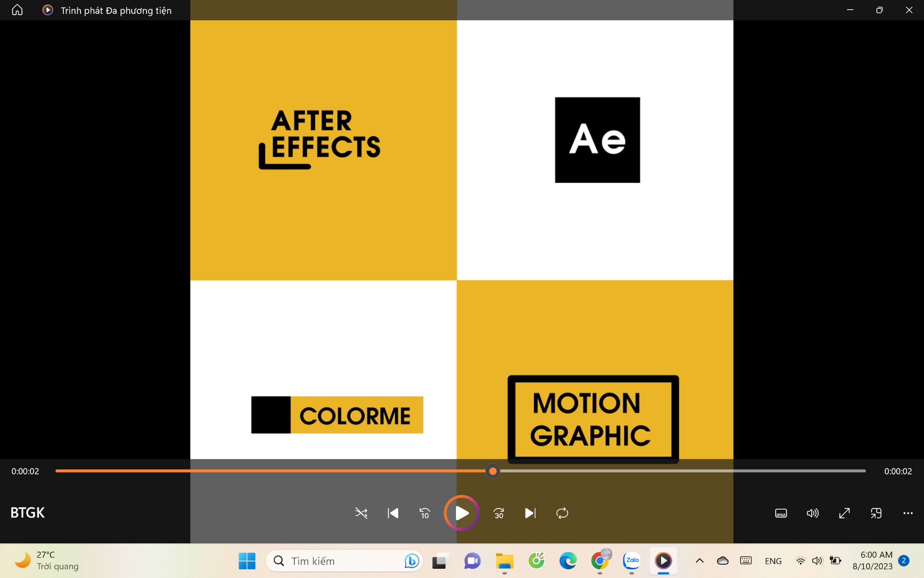Viewport: 924px width, 578px height.
Task: Open the battery tray icon
Action: (835, 561)
